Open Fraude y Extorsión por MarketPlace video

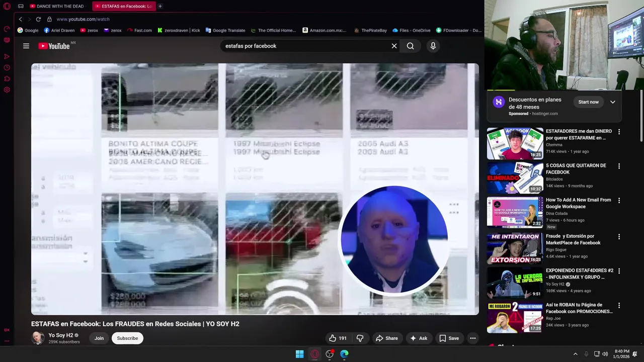coord(573,239)
